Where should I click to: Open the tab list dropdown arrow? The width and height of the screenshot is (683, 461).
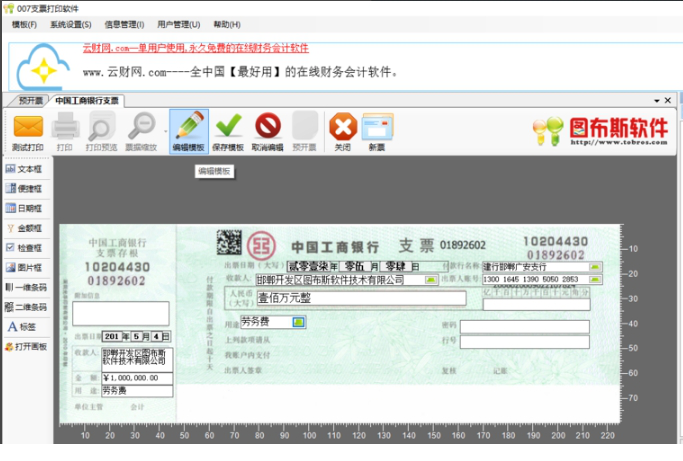[656, 101]
